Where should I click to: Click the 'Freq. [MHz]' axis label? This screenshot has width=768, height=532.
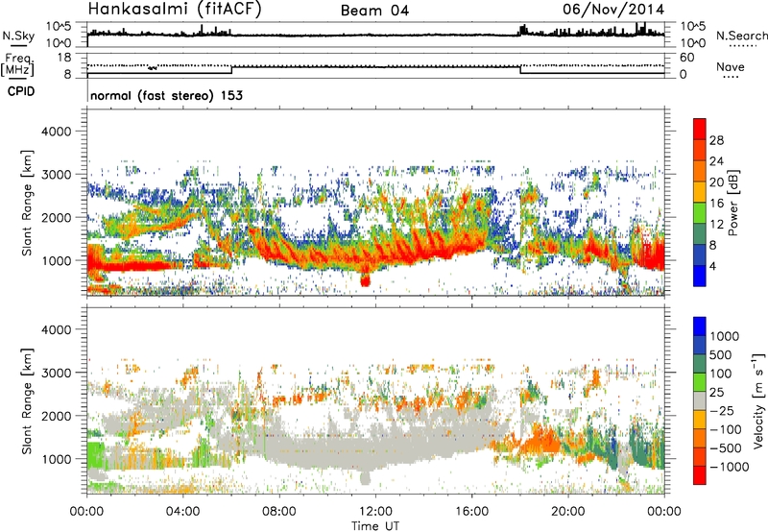(17, 65)
